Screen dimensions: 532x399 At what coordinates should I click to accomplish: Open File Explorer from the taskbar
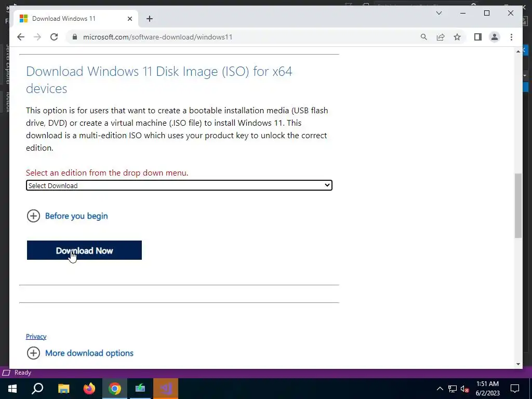pyautogui.click(x=63, y=389)
